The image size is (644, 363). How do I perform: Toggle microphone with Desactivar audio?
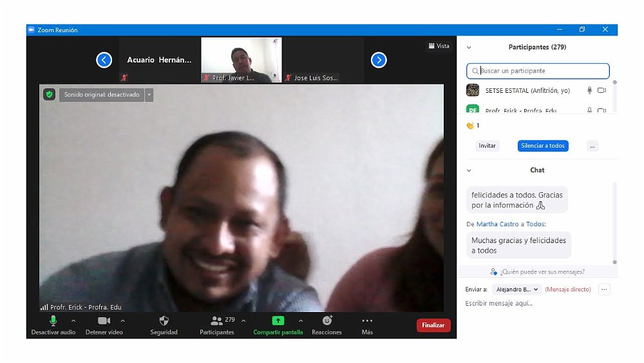pos(53,320)
